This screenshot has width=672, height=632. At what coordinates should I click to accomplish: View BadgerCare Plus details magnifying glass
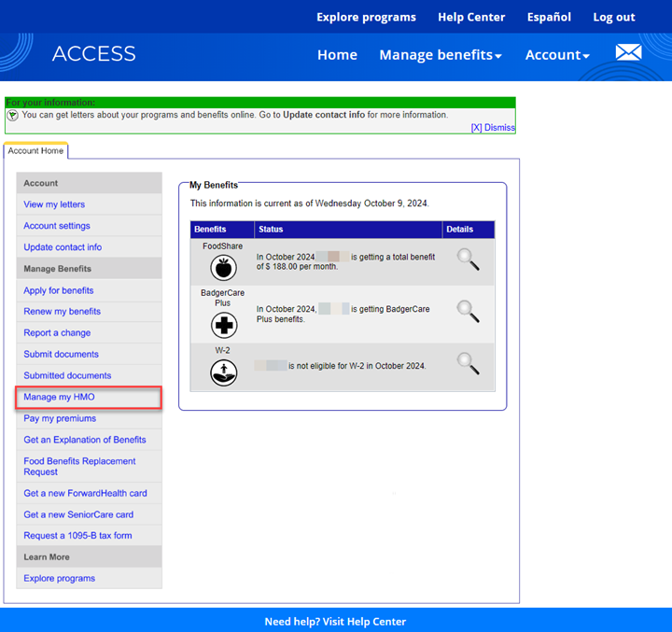click(x=468, y=312)
